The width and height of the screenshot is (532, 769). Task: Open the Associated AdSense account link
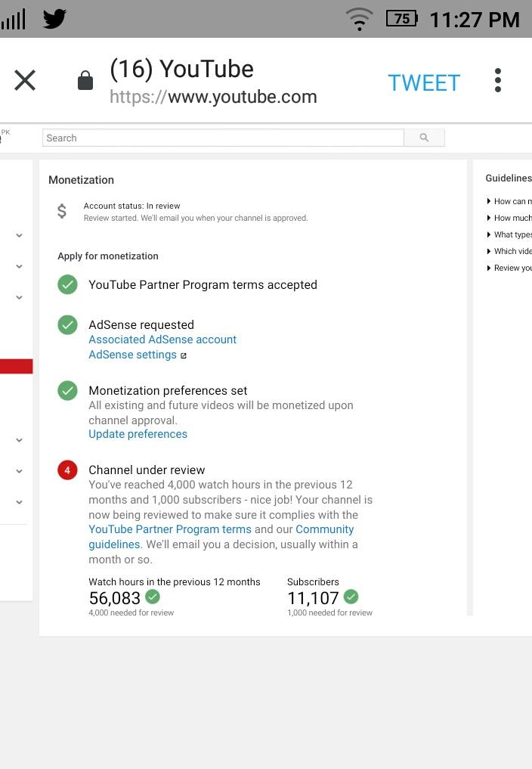tap(162, 340)
